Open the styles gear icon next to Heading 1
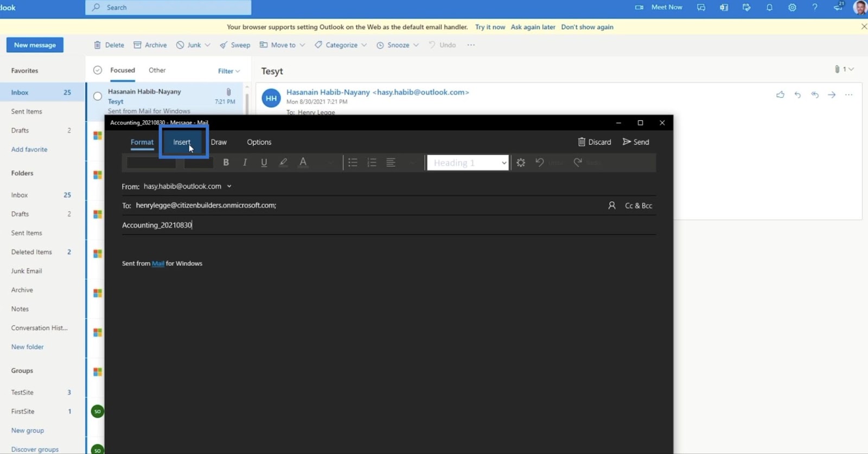 [x=521, y=162]
